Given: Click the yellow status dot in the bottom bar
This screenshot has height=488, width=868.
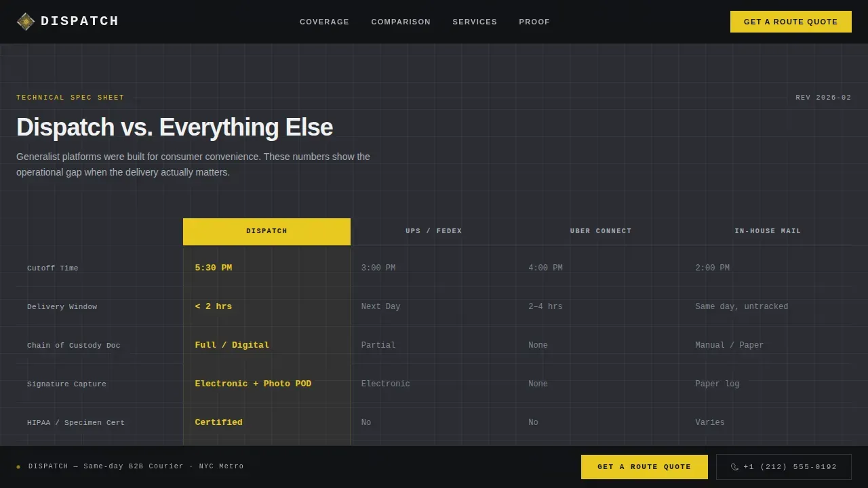Looking at the screenshot, I should click(18, 467).
